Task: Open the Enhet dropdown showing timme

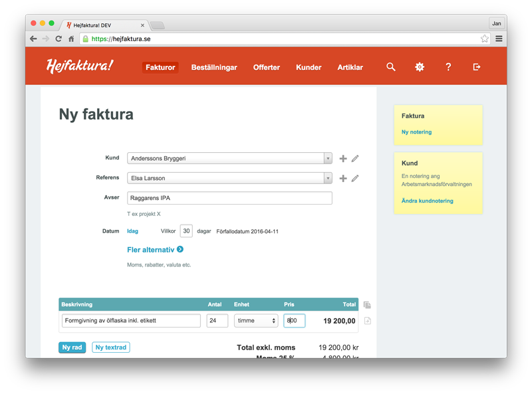Action: [256, 321]
